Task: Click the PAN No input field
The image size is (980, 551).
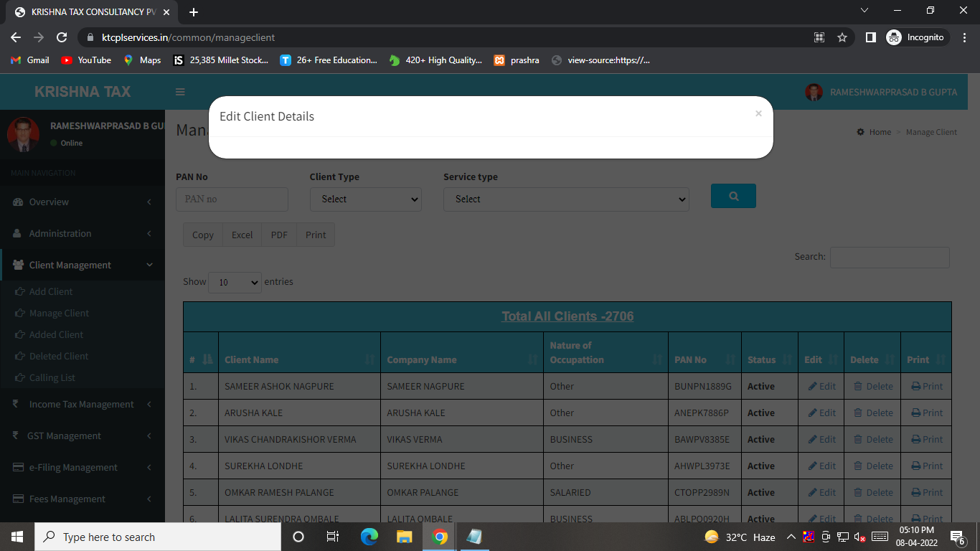Action: [232, 199]
